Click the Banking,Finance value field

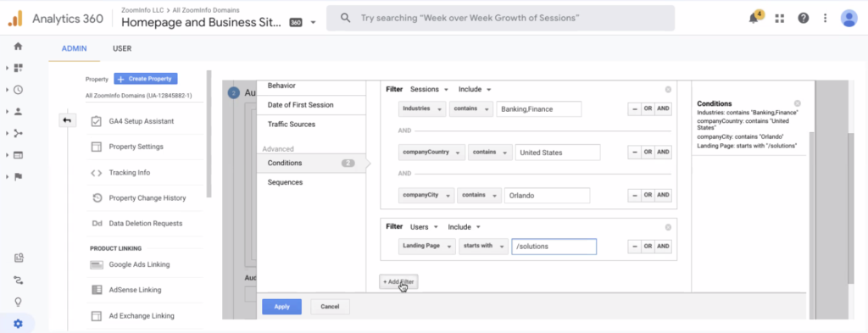coord(538,109)
